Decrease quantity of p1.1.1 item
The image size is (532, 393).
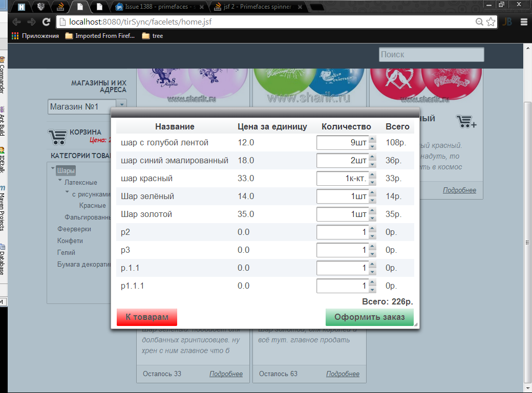(x=373, y=290)
